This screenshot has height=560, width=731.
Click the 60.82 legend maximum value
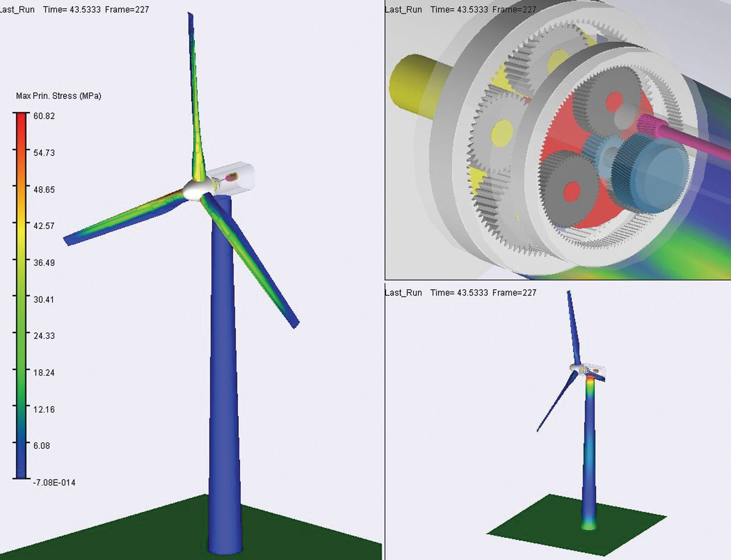point(44,116)
